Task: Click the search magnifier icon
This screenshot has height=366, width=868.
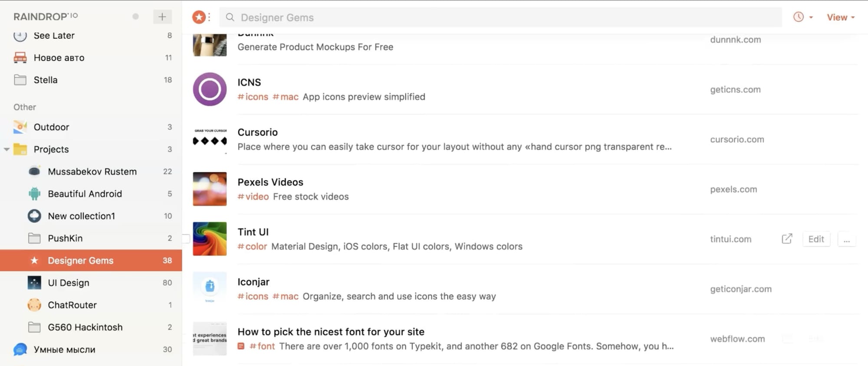Action: 230,17
